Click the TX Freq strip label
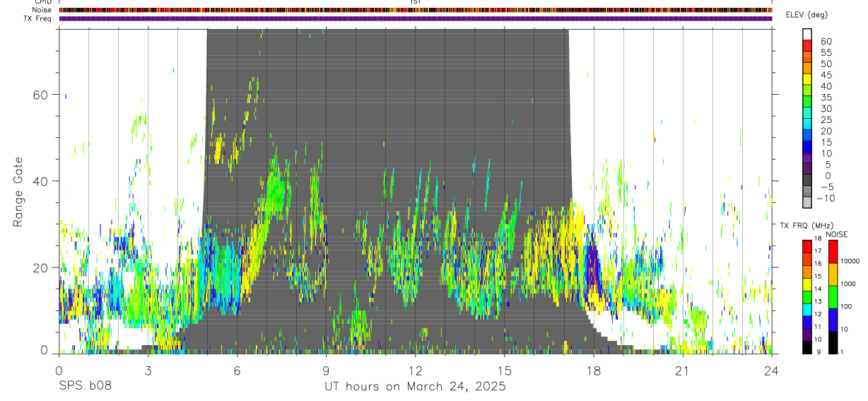 [37, 18]
